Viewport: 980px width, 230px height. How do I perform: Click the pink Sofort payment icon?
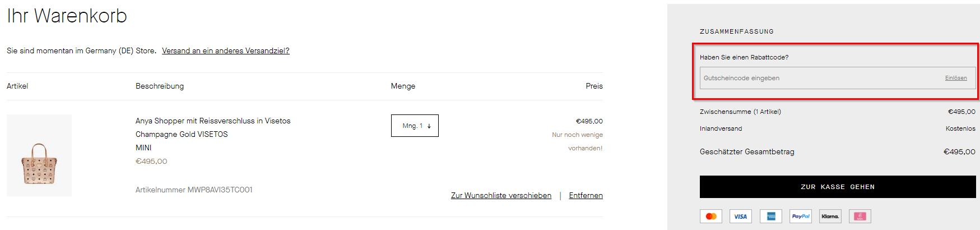860,217
